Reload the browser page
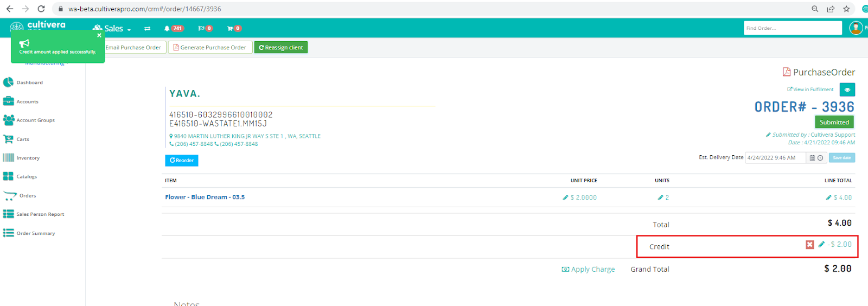Viewport: 868px width, 306px height. coord(41,9)
